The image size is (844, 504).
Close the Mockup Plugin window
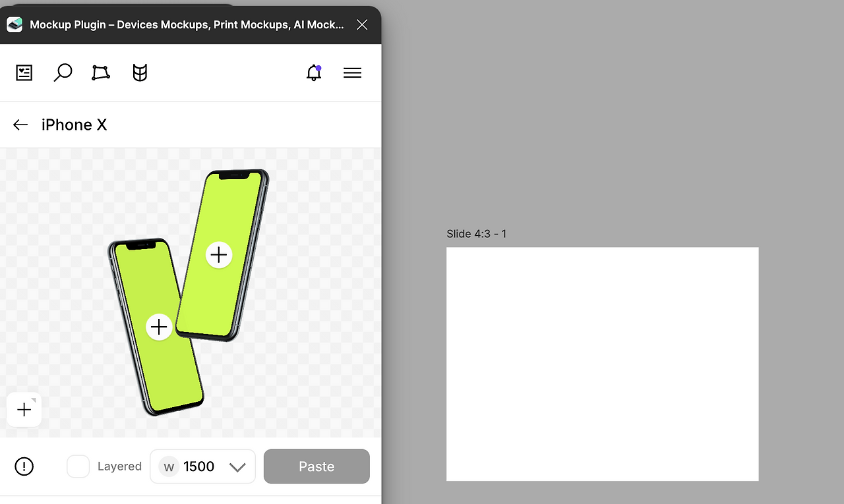362,25
